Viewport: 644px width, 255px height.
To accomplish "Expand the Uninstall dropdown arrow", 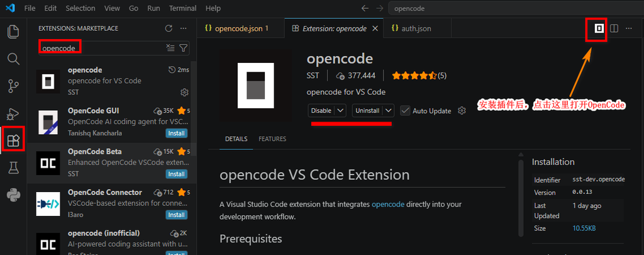I will coord(389,111).
